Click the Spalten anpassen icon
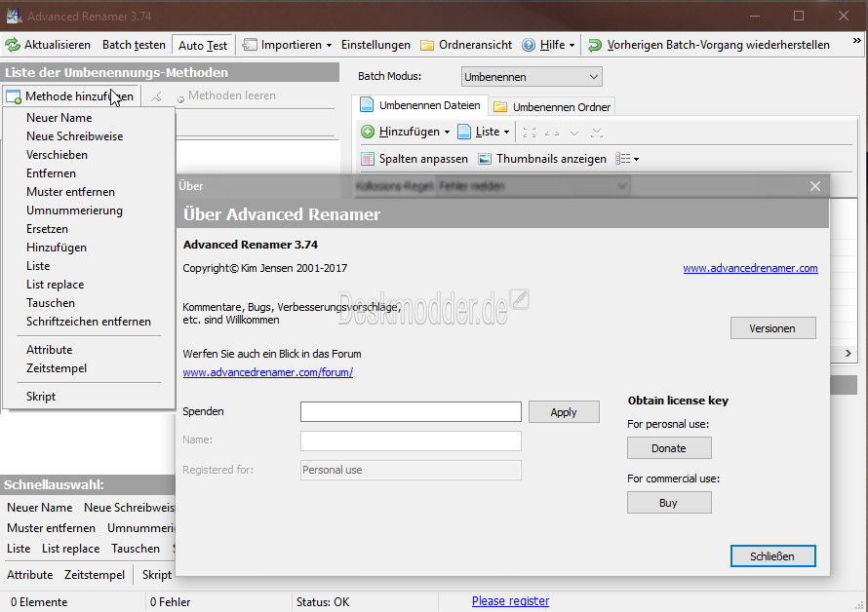 (368, 160)
